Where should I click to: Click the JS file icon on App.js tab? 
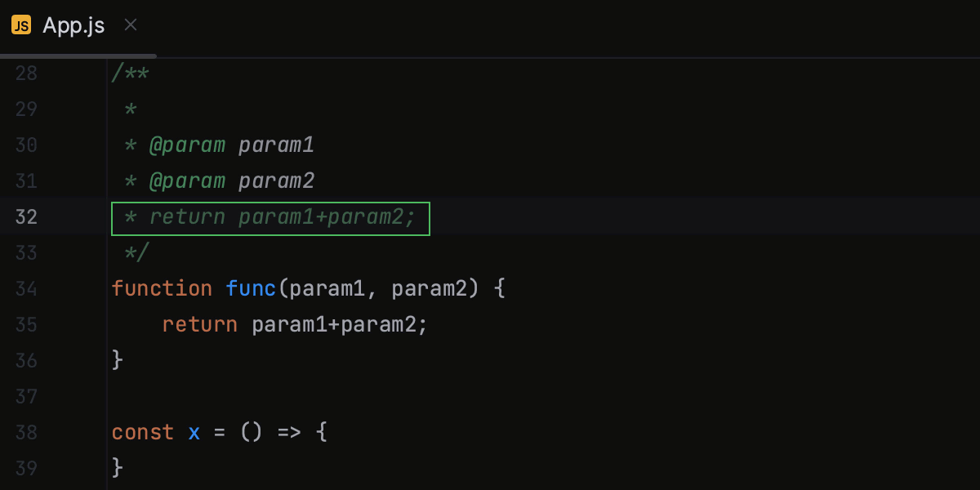click(21, 25)
